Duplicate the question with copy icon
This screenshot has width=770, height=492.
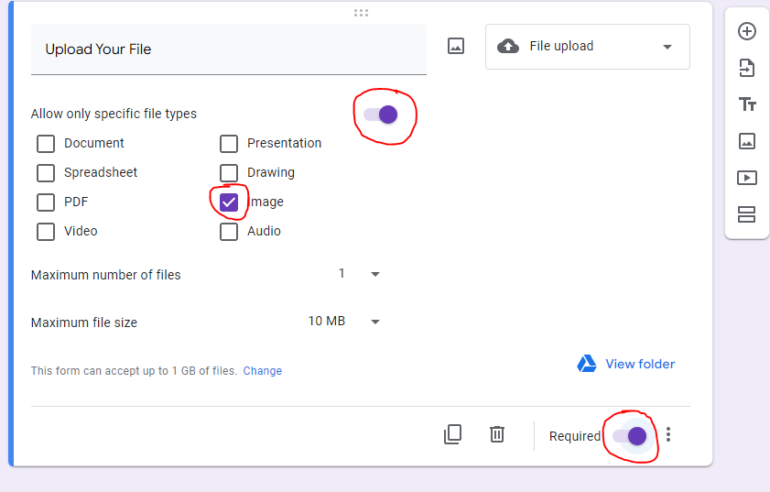(453, 435)
